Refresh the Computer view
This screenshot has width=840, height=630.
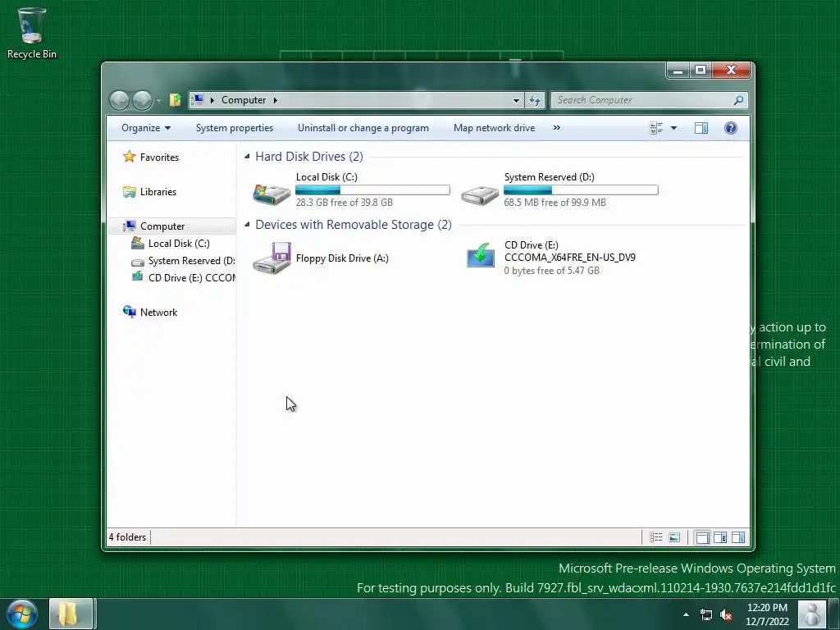535,100
